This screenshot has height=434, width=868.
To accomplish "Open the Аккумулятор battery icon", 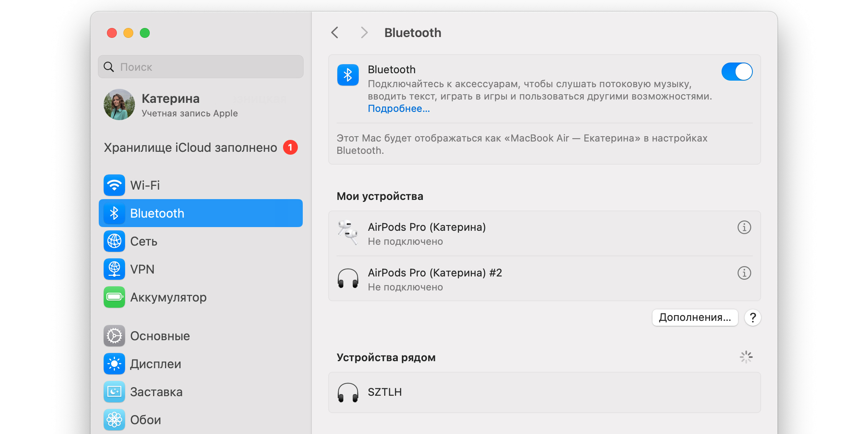I will (114, 297).
